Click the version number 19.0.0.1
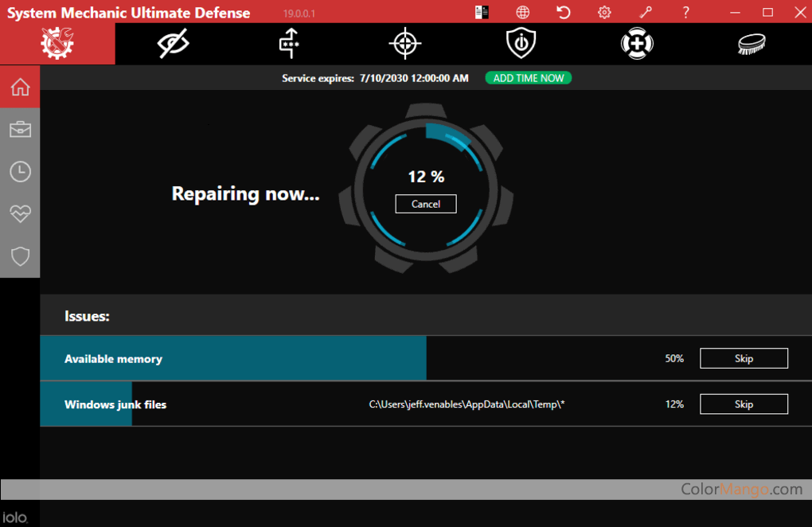 pos(299,14)
